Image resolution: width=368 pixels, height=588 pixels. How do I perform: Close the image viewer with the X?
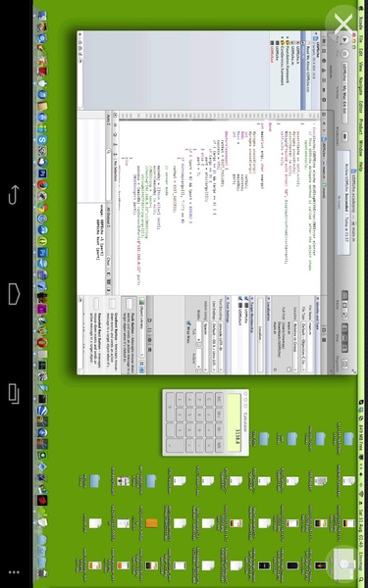point(342,24)
